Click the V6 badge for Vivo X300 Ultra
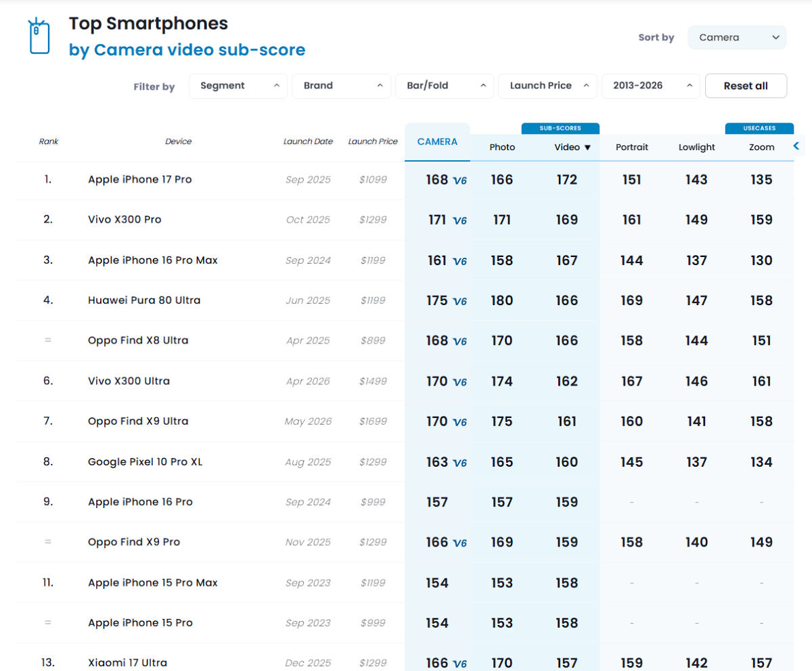 coord(460,382)
